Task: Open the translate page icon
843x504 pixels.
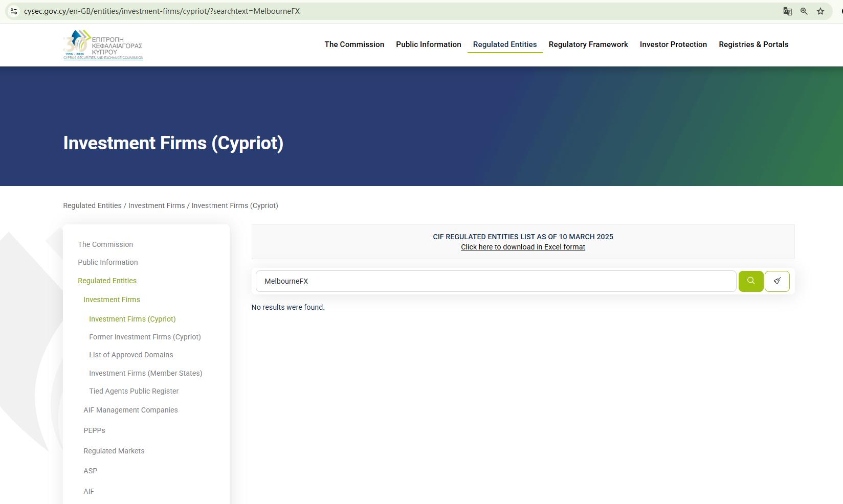Action: click(x=788, y=11)
